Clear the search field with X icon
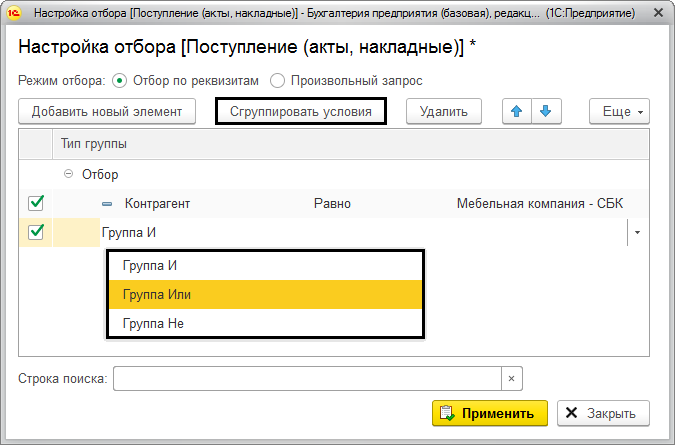 (x=511, y=379)
